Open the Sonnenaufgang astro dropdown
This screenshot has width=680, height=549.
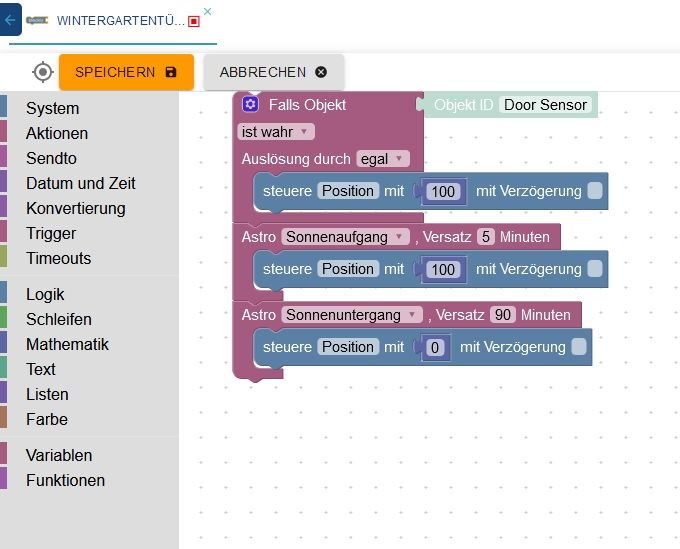pos(346,237)
